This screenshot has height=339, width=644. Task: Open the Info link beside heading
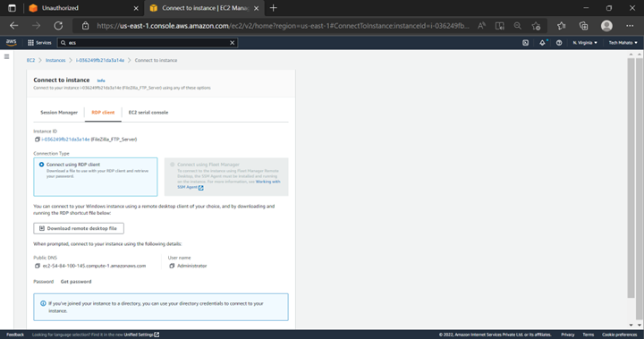point(101,81)
